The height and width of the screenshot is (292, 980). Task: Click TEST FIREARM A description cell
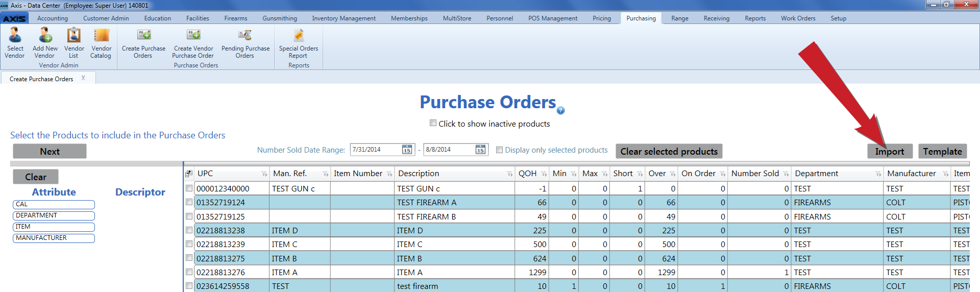click(x=455, y=203)
